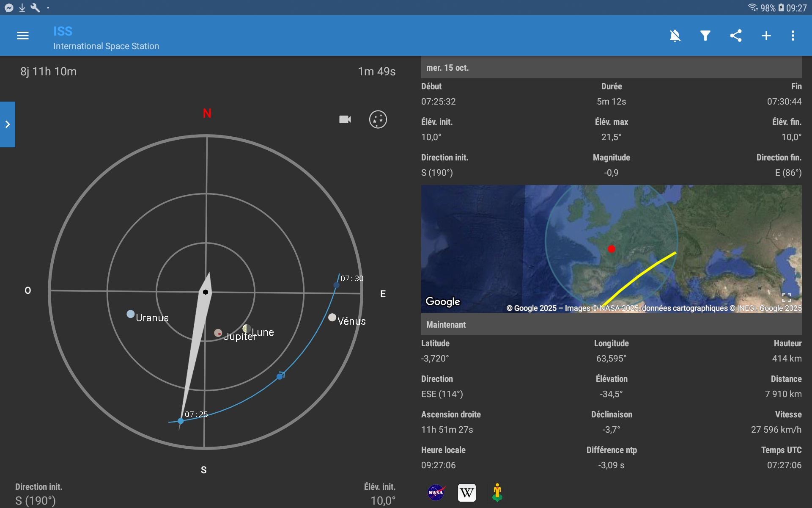Viewport: 812px width, 508px height.
Task: Select the Vénus planet on sky chart
Action: (x=332, y=317)
